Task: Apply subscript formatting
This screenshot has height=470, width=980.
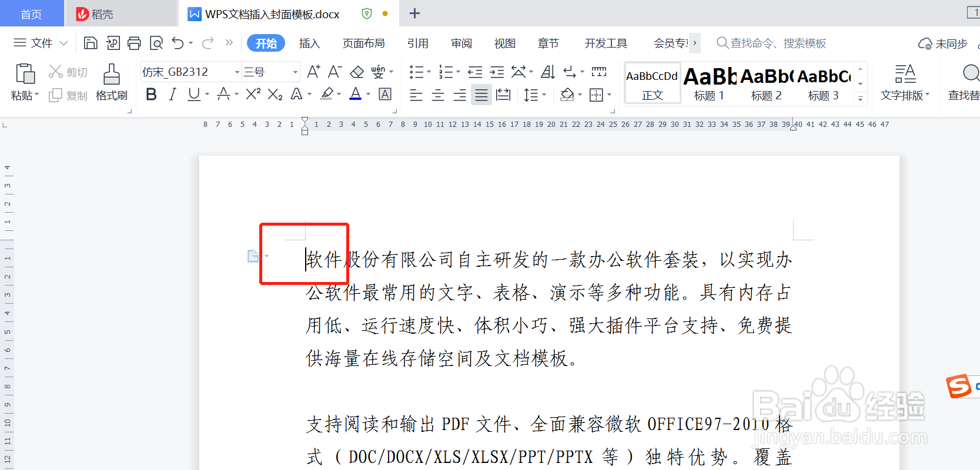Action: click(x=275, y=94)
